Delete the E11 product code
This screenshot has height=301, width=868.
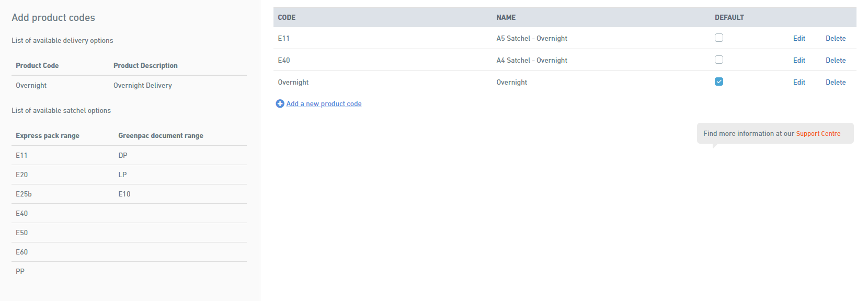point(836,38)
